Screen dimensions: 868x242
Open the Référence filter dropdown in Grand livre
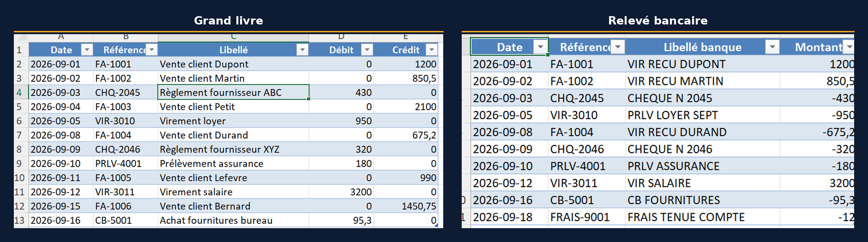point(151,49)
